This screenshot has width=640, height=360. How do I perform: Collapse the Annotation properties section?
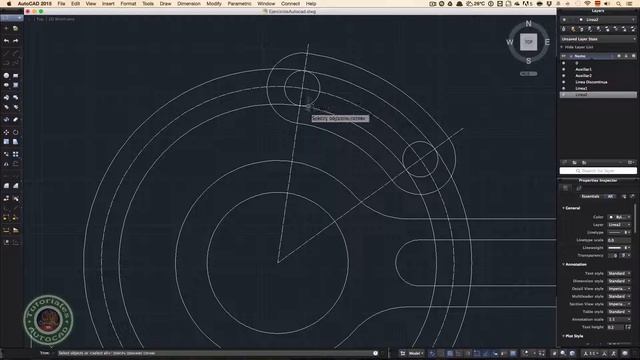[x=564, y=264]
